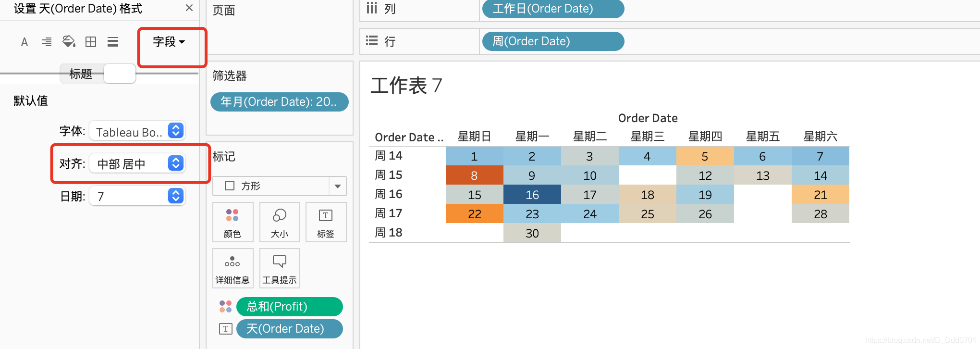Open the 日期 format dropdown
The width and height of the screenshot is (980, 349).
(137, 196)
